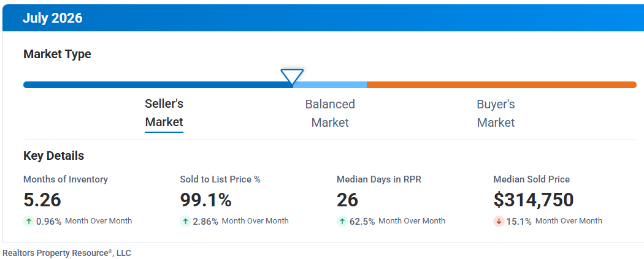Click the dark blue seller's segment of bar
This screenshot has height=259, width=644.
point(158,85)
